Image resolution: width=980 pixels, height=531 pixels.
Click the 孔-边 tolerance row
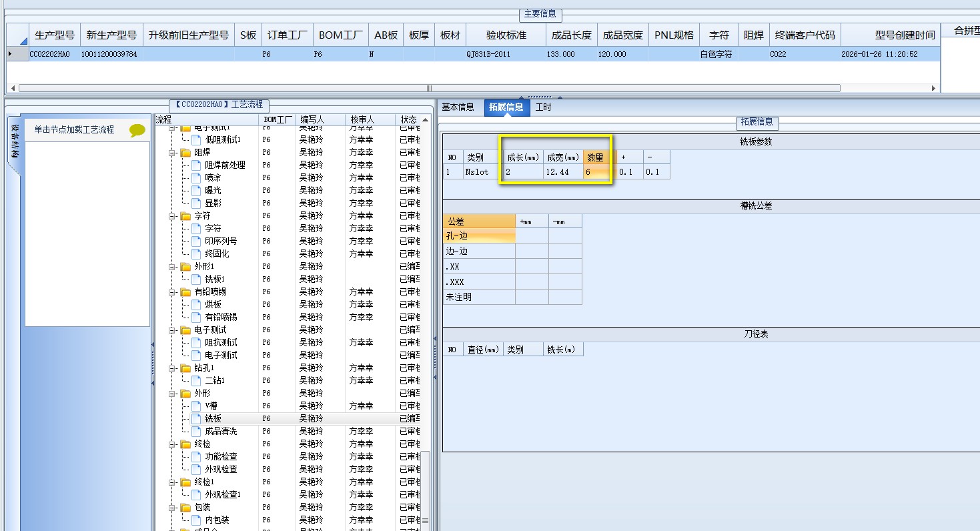click(479, 236)
